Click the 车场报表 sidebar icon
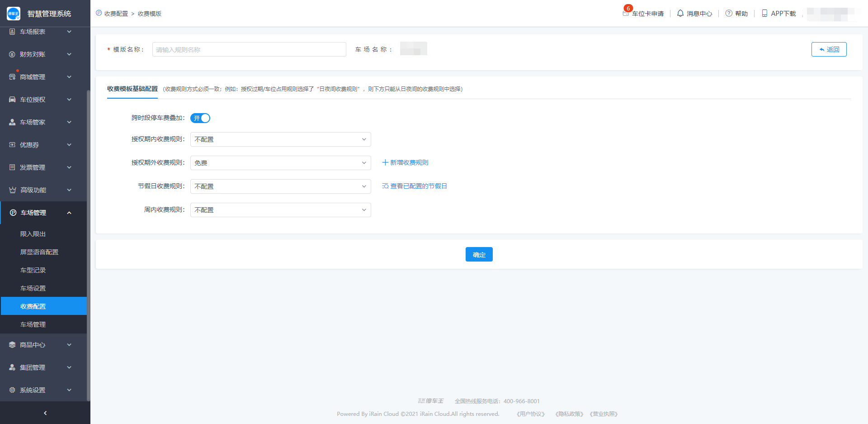Image resolution: width=868 pixels, height=424 pixels. coord(12,32)
